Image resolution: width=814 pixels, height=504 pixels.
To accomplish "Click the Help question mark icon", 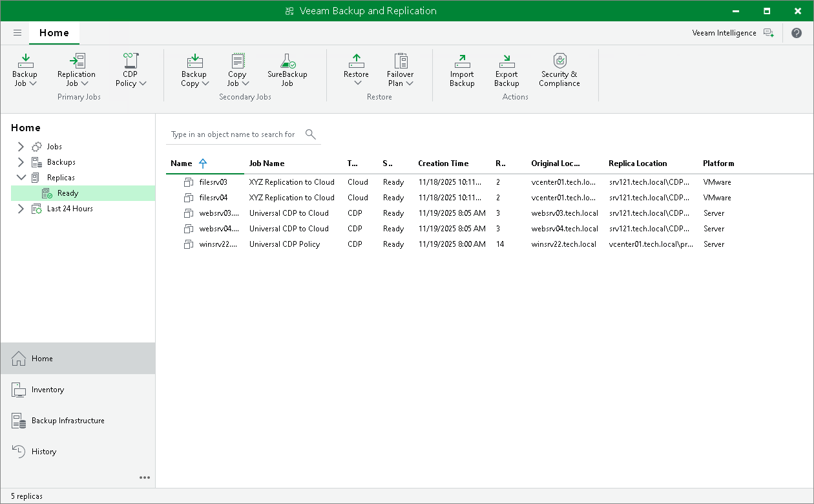I will point(797,33).
